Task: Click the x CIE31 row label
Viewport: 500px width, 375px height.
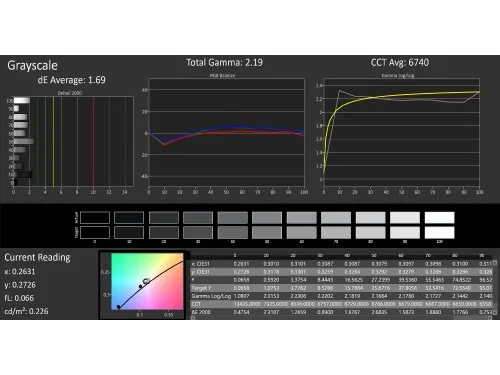Action: pyautogui.click(x=201, y=264)
